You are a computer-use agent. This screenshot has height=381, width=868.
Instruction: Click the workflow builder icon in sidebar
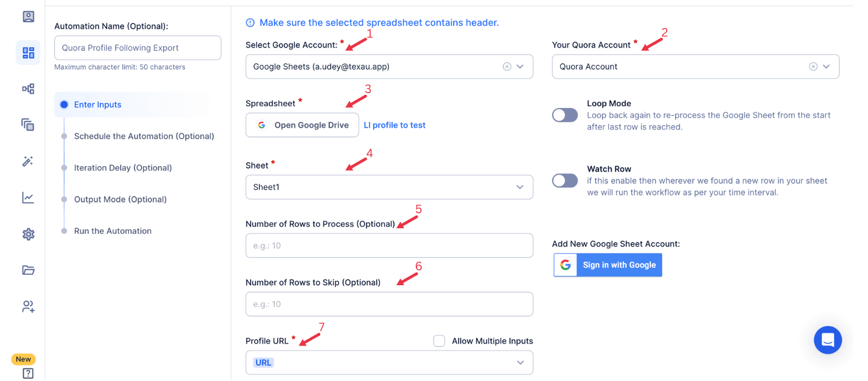[x=28, y=89]
